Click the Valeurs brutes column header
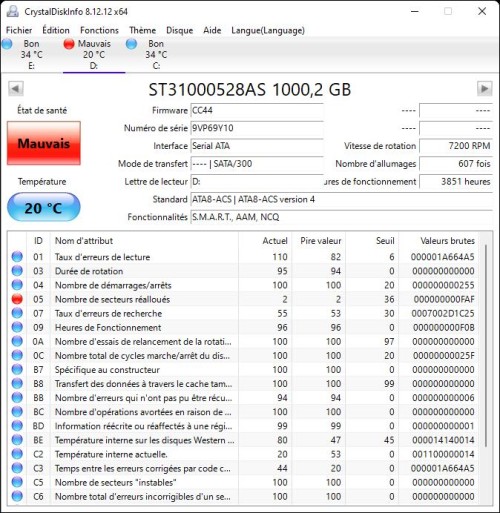 coord(439,241)
